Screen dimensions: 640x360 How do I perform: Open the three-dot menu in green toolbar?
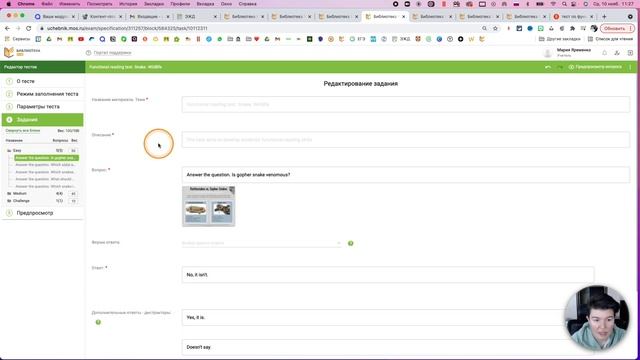(x=630, y=67)
